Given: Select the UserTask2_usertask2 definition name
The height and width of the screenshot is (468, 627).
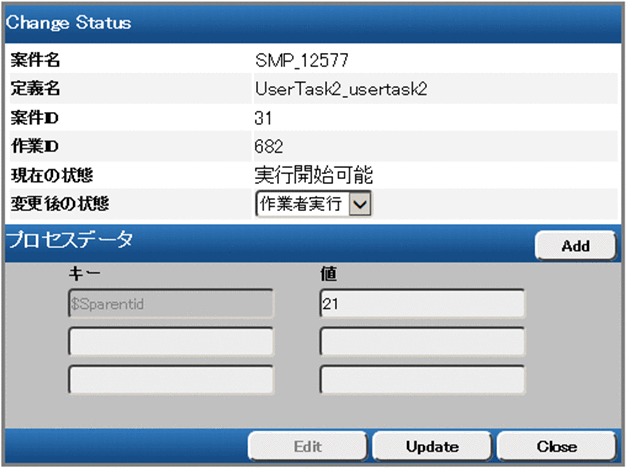Looking at the screenshot, I should point(341,89).
